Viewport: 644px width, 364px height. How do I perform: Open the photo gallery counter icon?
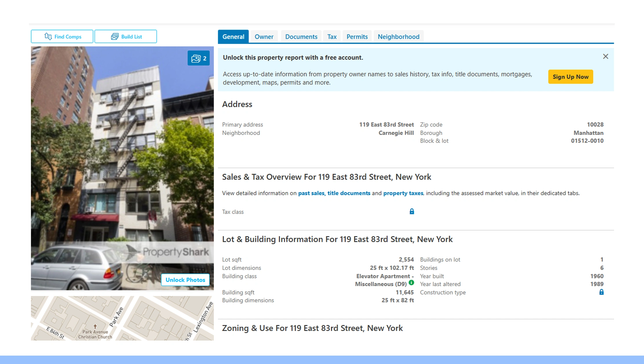click(198, 58)
